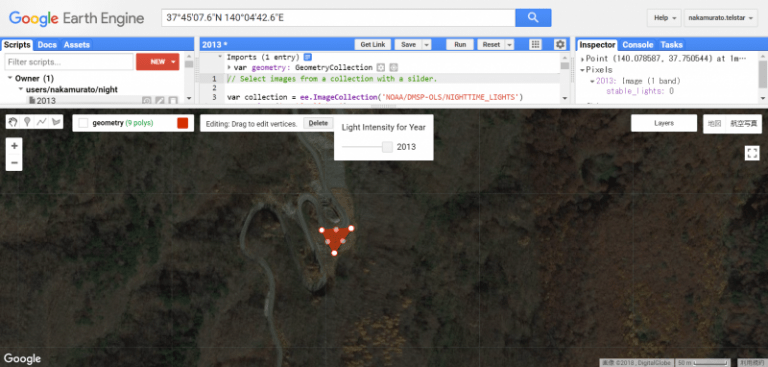768x367 pixels.
Task: Switch to the Docs tab
Action: coord(47,45)
